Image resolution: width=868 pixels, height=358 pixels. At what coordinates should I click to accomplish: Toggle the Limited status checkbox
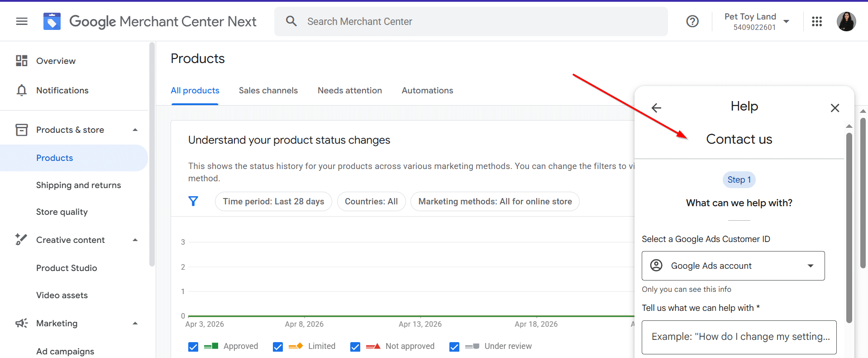pyautogui.click(x=278, y=347)
